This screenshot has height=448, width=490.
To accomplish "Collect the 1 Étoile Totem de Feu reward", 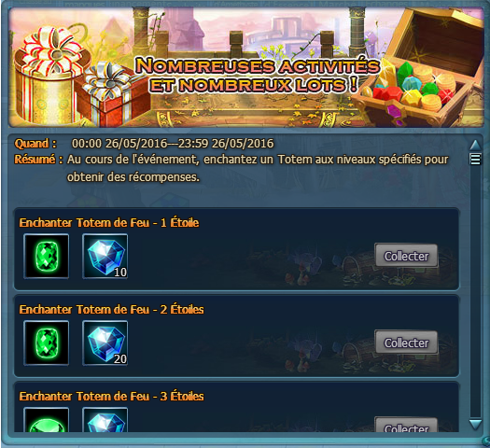I will pos(406,256).
